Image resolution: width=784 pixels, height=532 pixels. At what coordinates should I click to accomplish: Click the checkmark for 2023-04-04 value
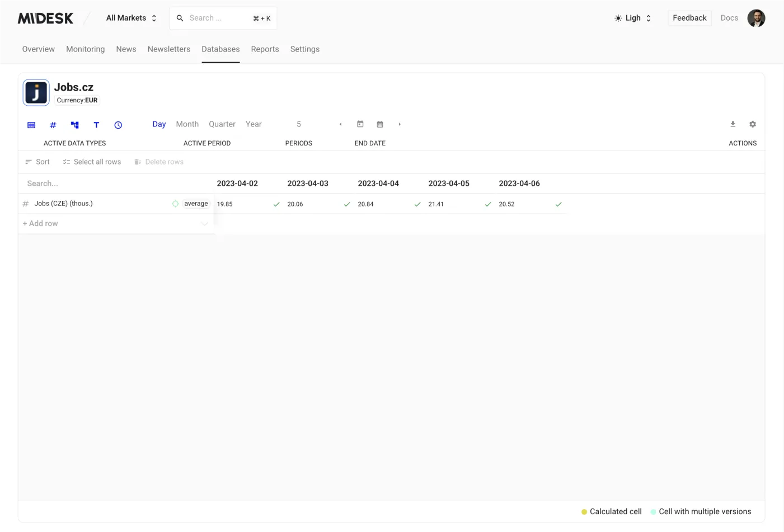point(417,204)
